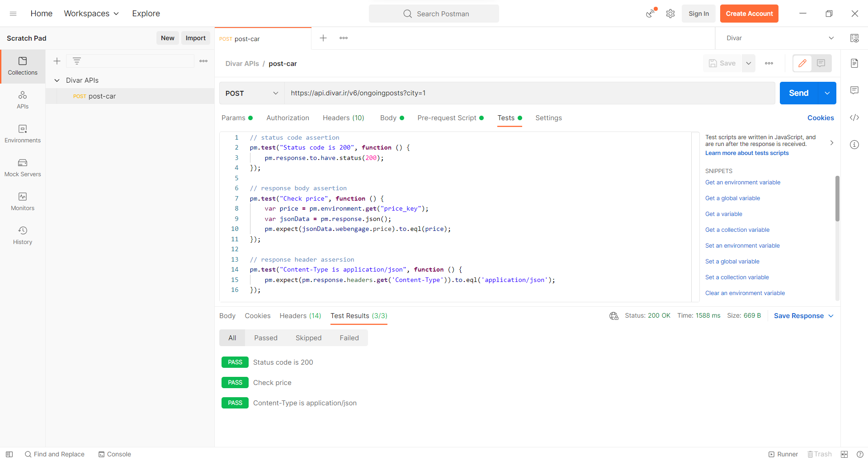Insert Get an environment variable snippet
This screenshot has width=868, height=460.
[x=743, y=183]
